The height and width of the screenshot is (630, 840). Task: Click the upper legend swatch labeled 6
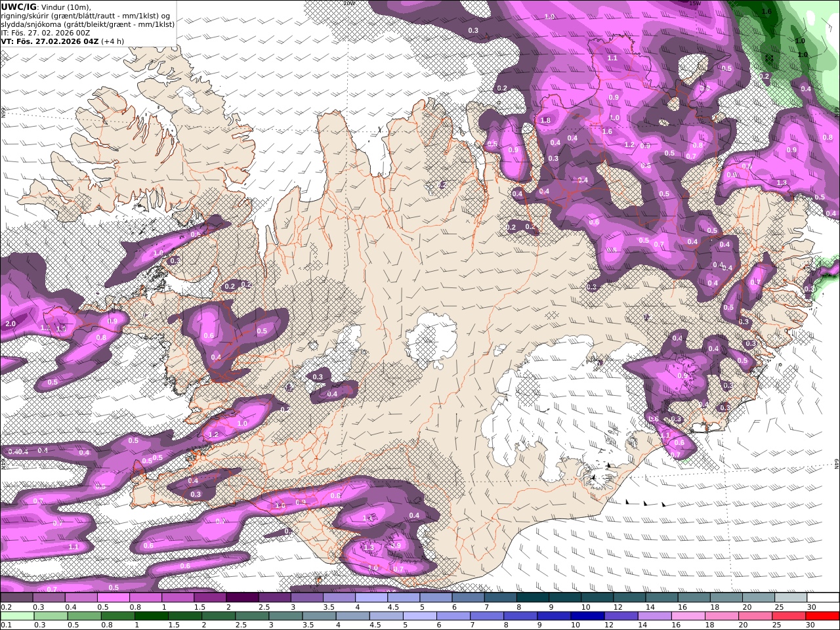click(468, 598)
